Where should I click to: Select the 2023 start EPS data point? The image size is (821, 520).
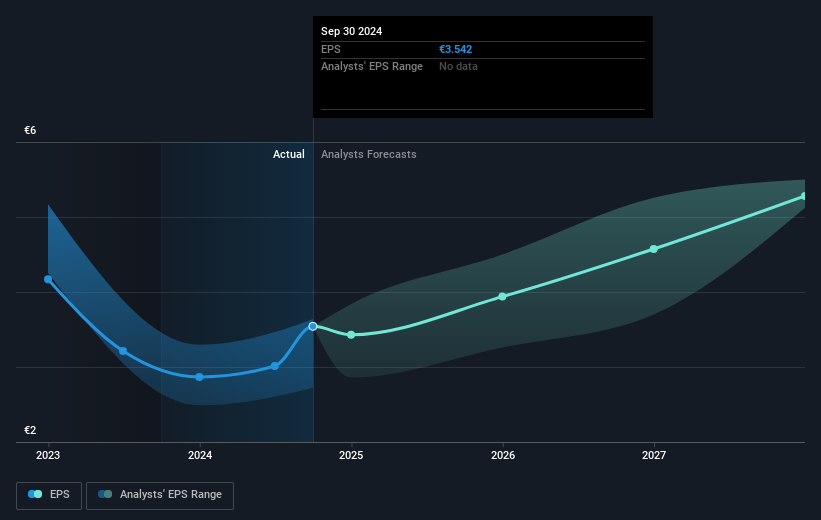click(48, 279)
